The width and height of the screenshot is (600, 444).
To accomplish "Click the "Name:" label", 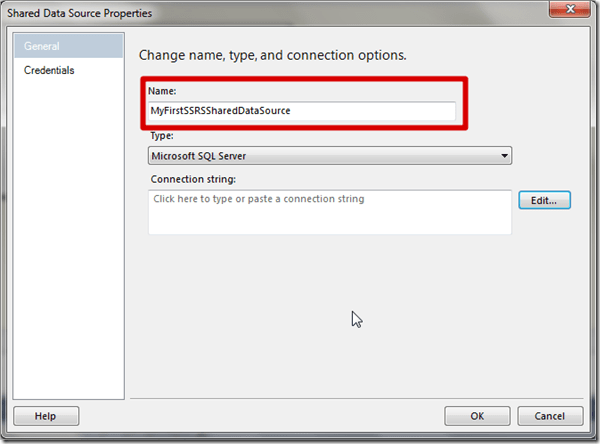I will [161, 91].
